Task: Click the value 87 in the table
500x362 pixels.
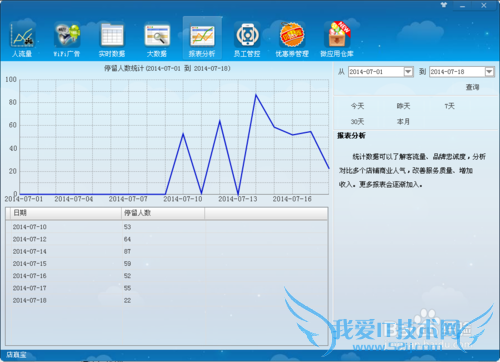Action: (x=127, y=251)
